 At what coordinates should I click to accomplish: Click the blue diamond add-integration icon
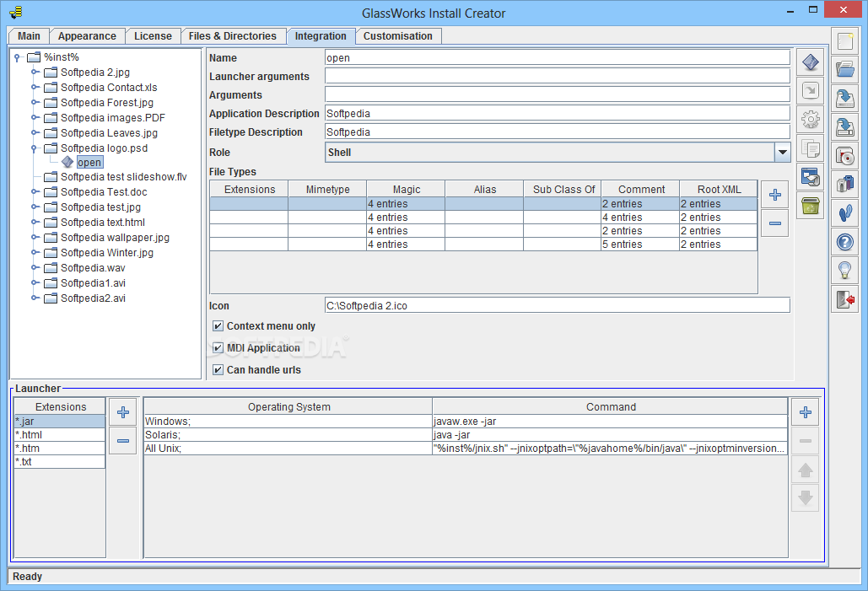(x=811, y=62)
